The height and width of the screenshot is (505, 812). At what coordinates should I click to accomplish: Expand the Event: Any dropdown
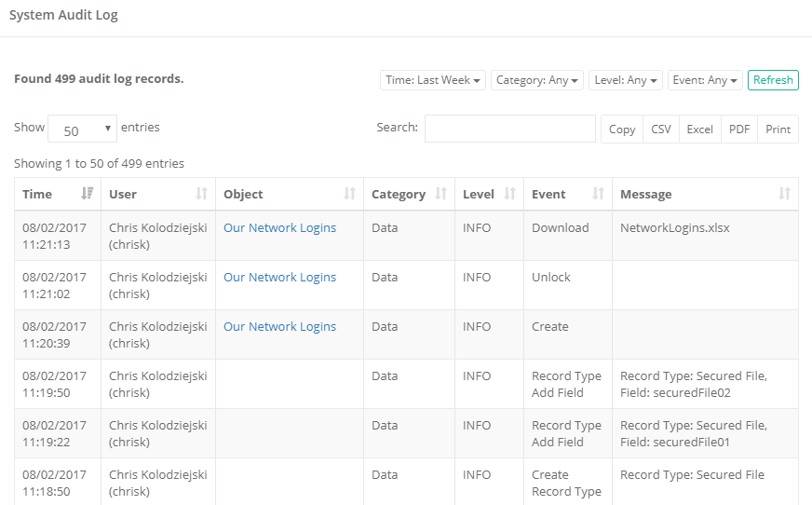point(705,80)
